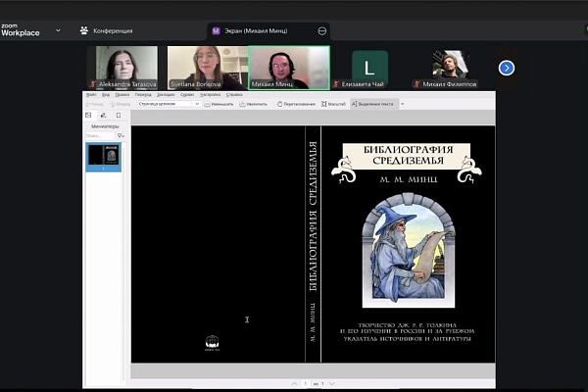Click the Zoom Workplace dropdown chevron
The height and width of the screenshot is (392, 588).
[58, 30]
